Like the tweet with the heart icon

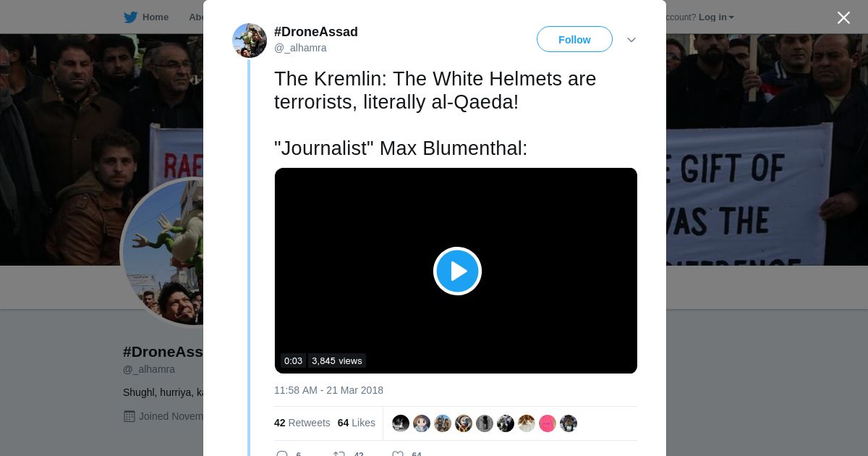tap(398, 454)
